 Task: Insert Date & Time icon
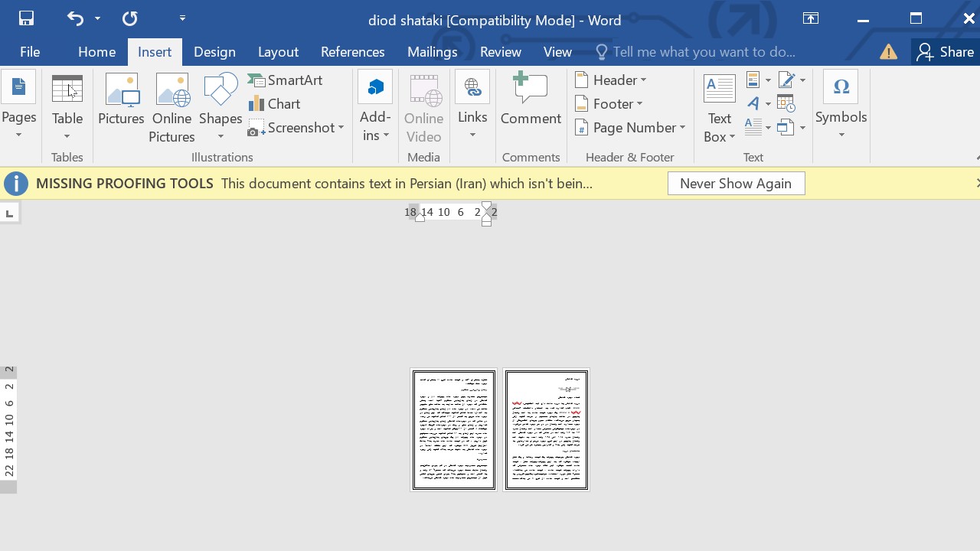(x=786, y=103)
